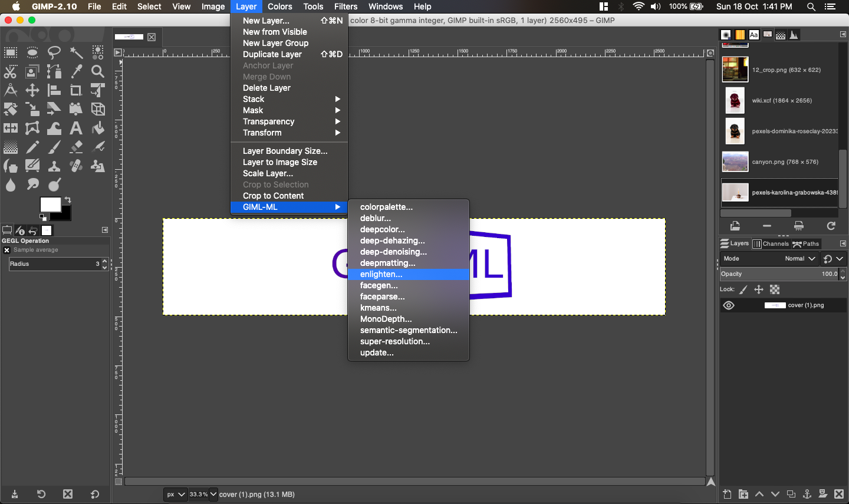The width and height of the screenshot is (849, 504).
Task: Open the px unit dropdown
Action: pos(176,495)
